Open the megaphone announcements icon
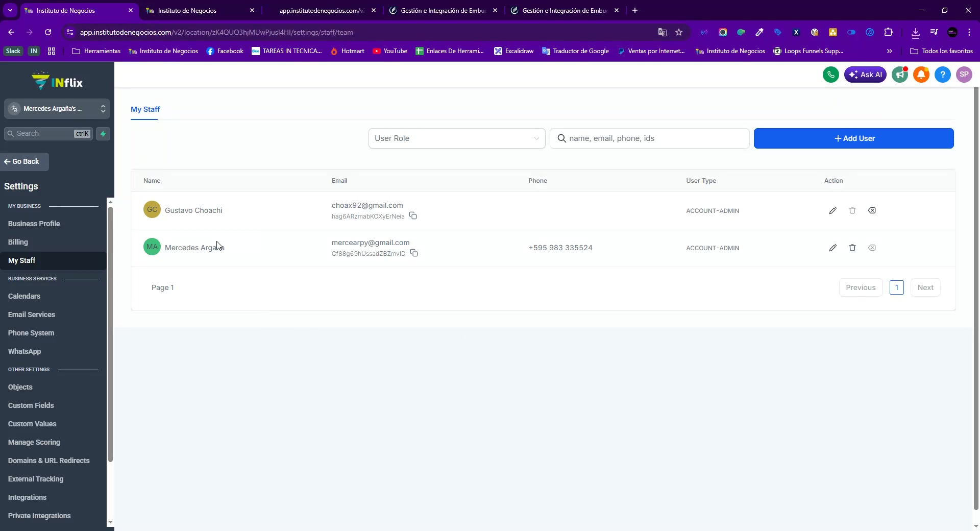The image size is (980, 531). pos(900,75)
